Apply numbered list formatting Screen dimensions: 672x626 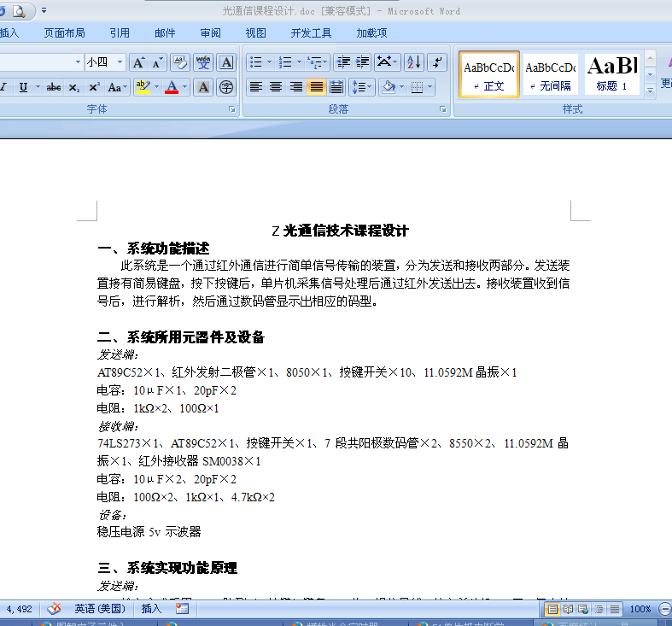point(285,62)
